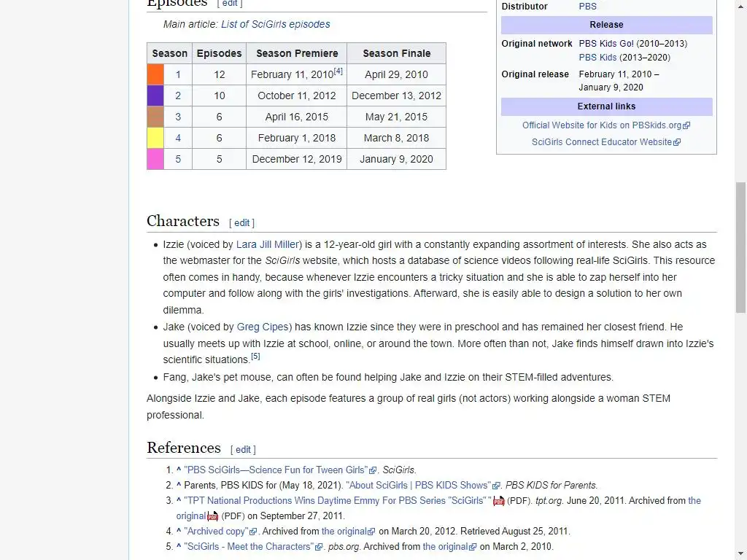Click external-link icon after Tween Girls reference
This screenshot has height=560, width=747.
(373, 470)
